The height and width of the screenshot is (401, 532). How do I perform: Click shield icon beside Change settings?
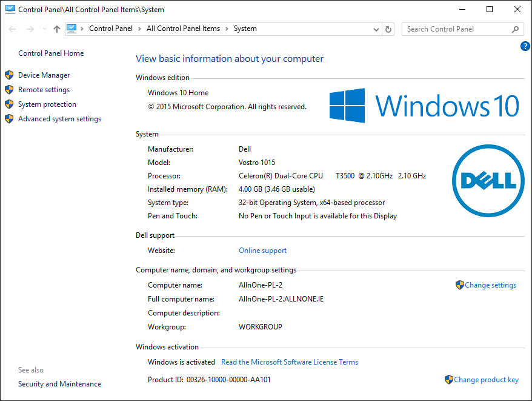tap(460, 285)
